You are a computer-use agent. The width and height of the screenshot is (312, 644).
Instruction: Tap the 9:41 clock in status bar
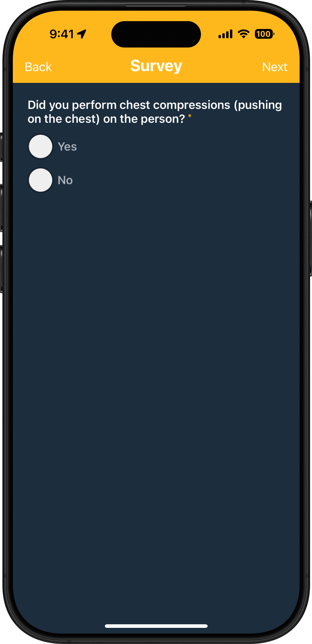click(x=62, y=34)
